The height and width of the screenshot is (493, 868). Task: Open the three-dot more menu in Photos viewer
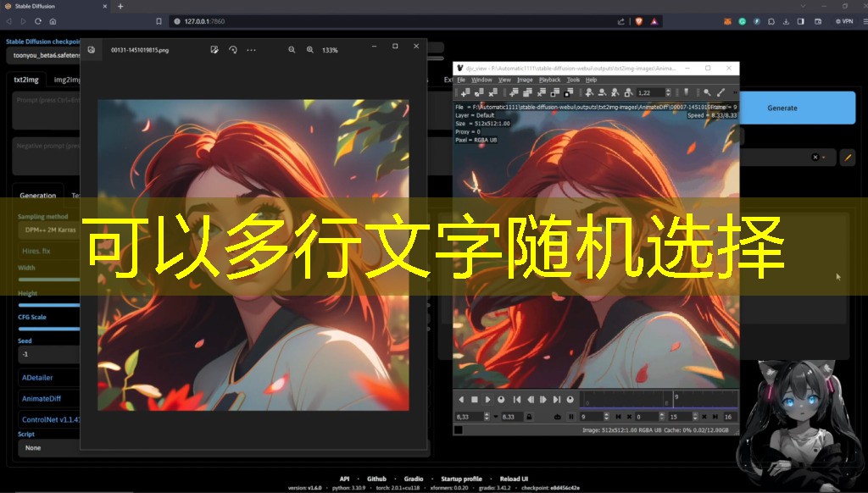[251, 50]
